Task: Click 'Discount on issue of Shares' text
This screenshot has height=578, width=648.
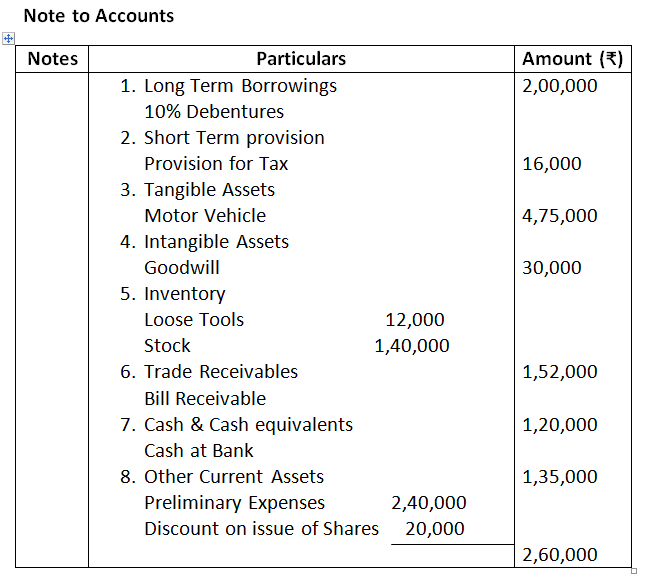Action: (262, 528)
